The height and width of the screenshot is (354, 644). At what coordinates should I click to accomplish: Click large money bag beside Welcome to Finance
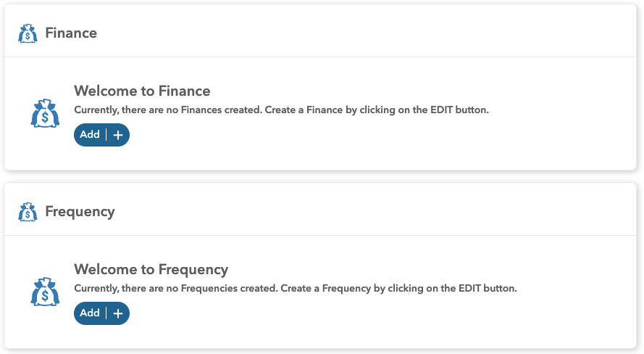coord(45,113)
